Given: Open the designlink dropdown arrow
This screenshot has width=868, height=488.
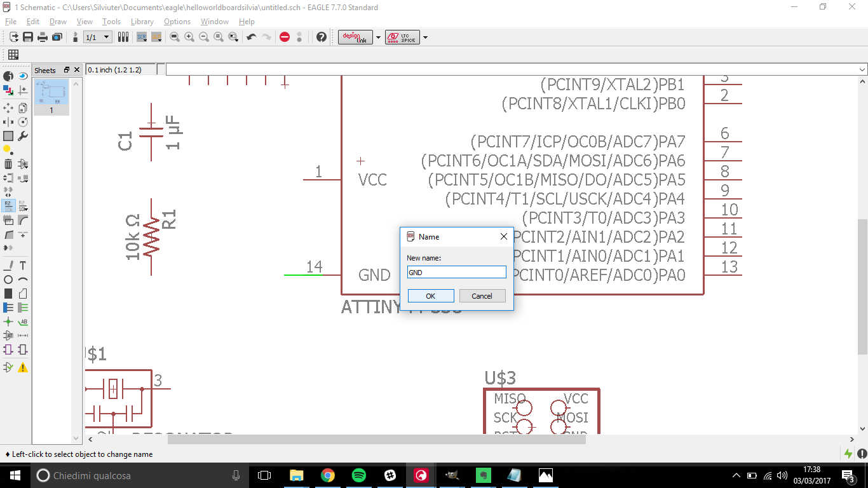Looking at the screenshot, I should click(x=378, y=37).
